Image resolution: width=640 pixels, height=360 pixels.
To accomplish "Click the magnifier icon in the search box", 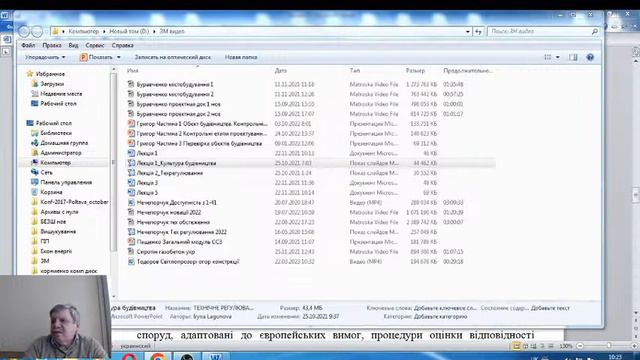I will pos(595,31).
